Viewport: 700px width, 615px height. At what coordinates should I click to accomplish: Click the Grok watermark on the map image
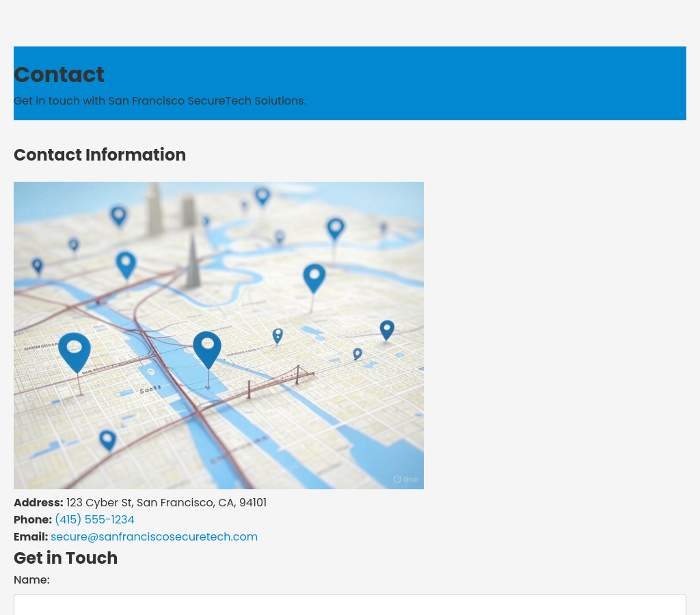coord(406,479)
